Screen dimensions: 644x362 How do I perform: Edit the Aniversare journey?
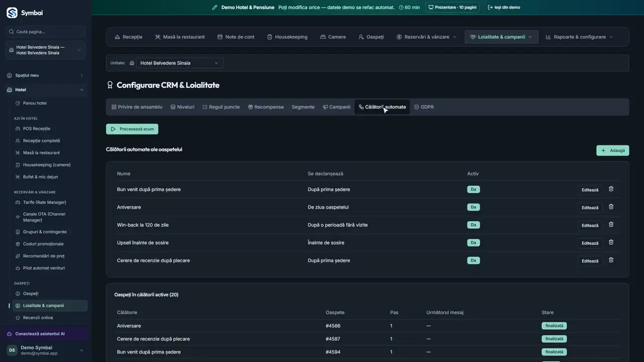[x=590, y=208]
